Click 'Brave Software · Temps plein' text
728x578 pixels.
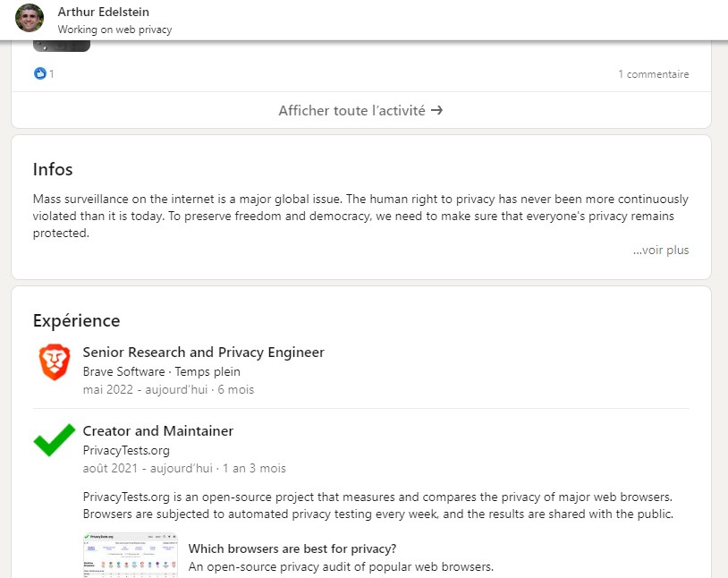click(x=162, y=371)
